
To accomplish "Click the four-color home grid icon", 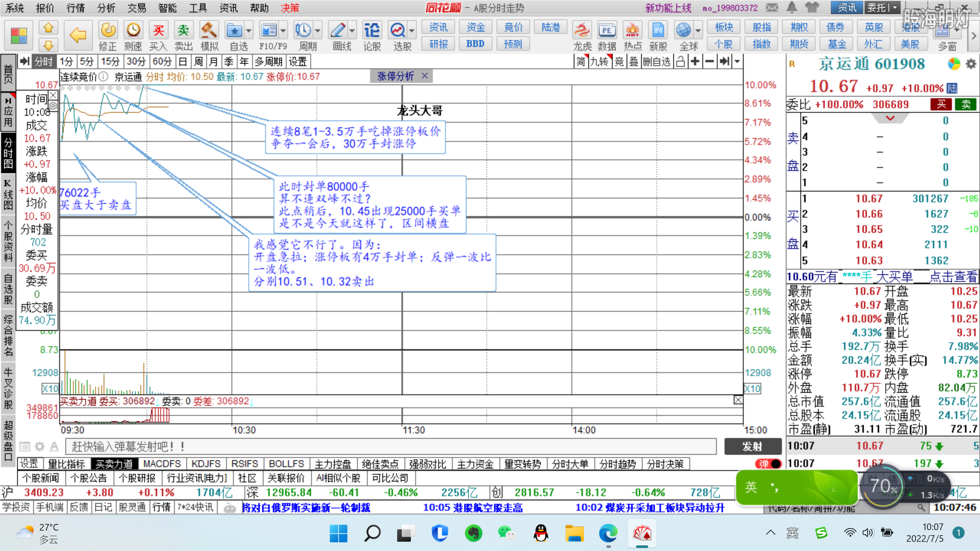I will pos(19,36).
